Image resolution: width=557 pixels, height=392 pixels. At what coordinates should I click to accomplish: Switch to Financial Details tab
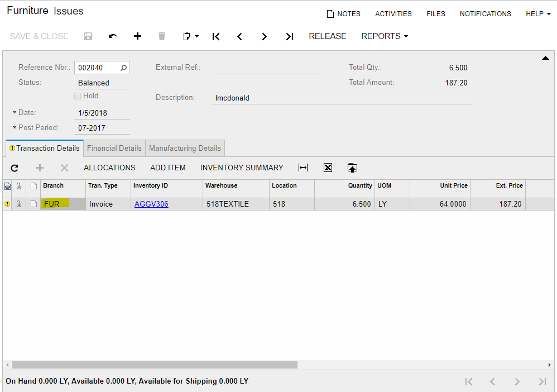tap(114, 148)
